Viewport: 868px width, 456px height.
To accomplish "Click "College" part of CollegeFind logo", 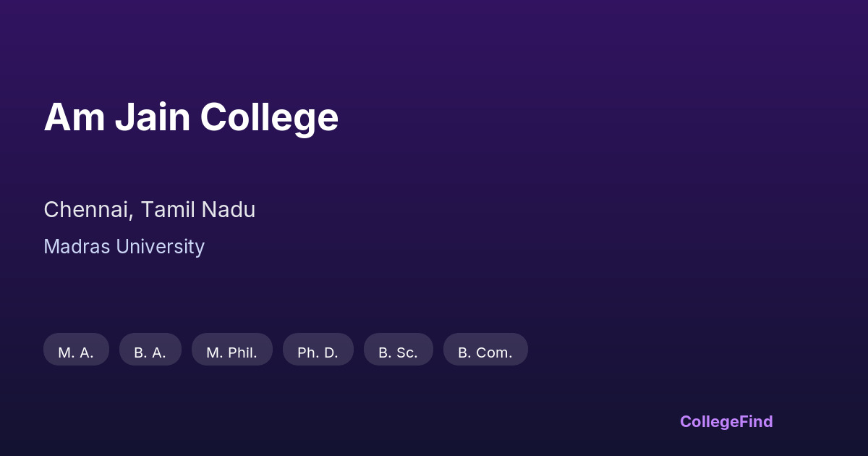I will pos(708,421).
